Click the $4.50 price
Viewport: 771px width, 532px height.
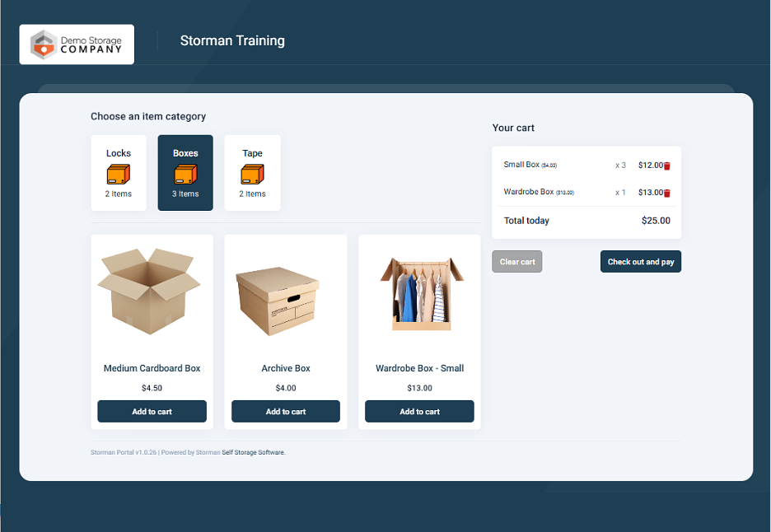click(152, 388)
